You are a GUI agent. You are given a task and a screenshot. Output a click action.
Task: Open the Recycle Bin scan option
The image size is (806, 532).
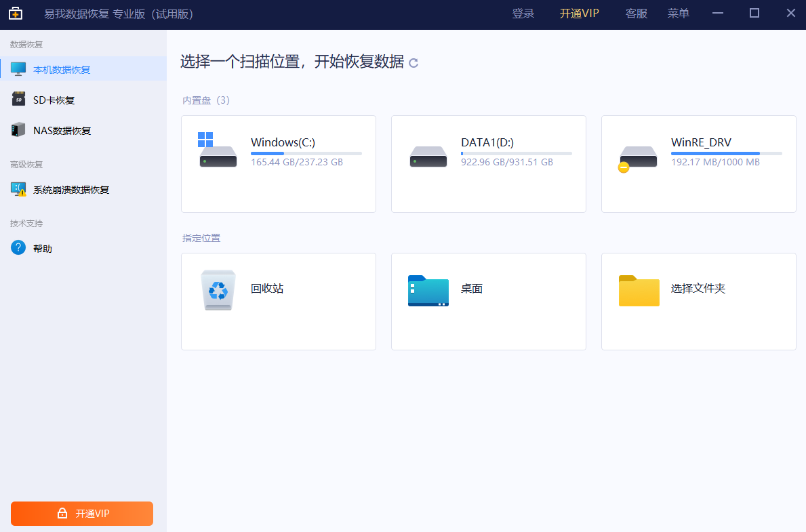(278, 301)
